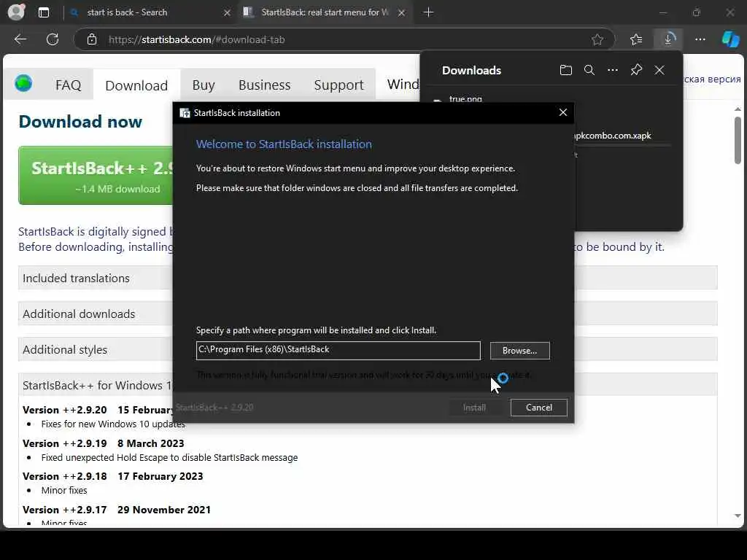Open more options in Downloads panel

click(x=613, y=71)
